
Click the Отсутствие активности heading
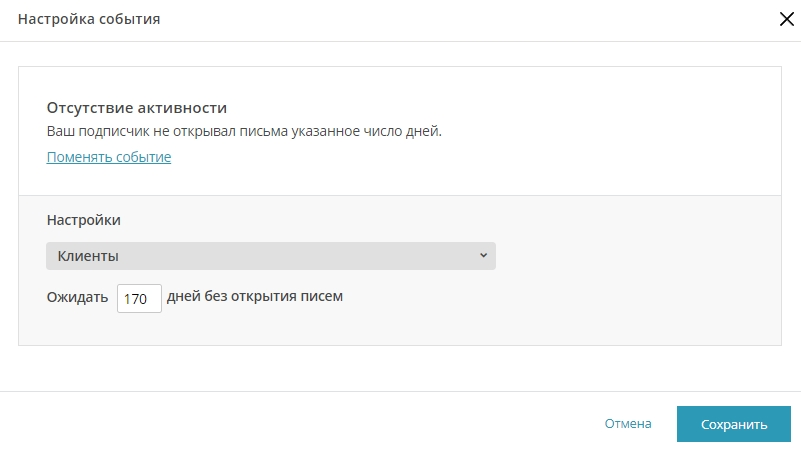pos(136,108)
